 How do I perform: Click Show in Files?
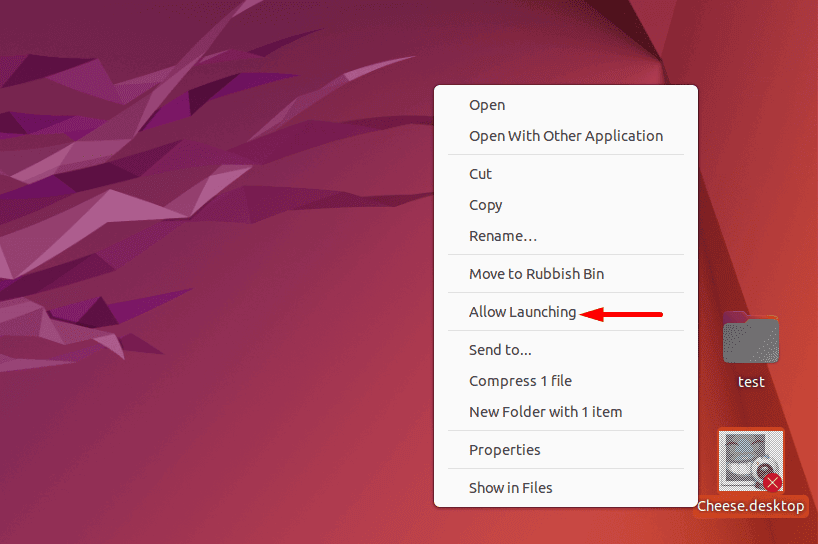pyautogui.click(x=510, y=488)
